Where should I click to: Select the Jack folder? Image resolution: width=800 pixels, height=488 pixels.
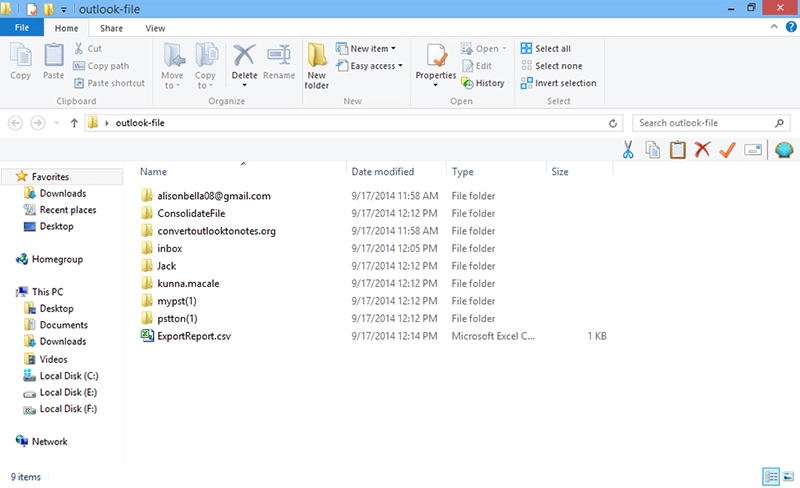(166, 266)
